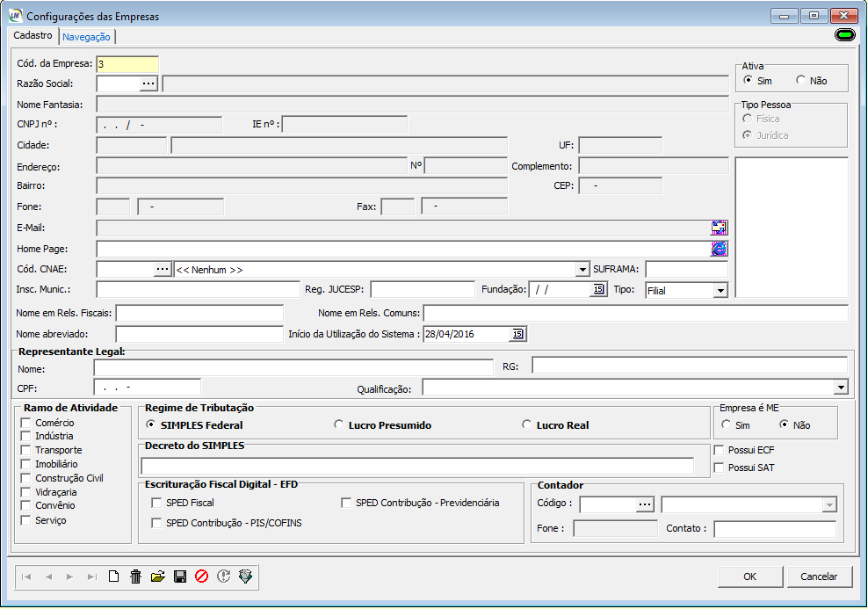
Task: Enable the Transporte checkbox
Action: [x=25, y=450]
